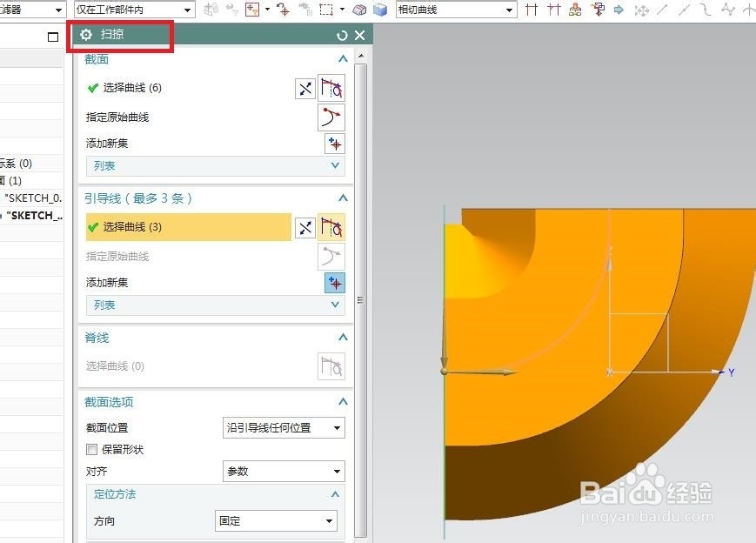This screenshot has width=756, height=543.
Task: Click the reverse direction icon for section curves
Action: click(304, 88)
